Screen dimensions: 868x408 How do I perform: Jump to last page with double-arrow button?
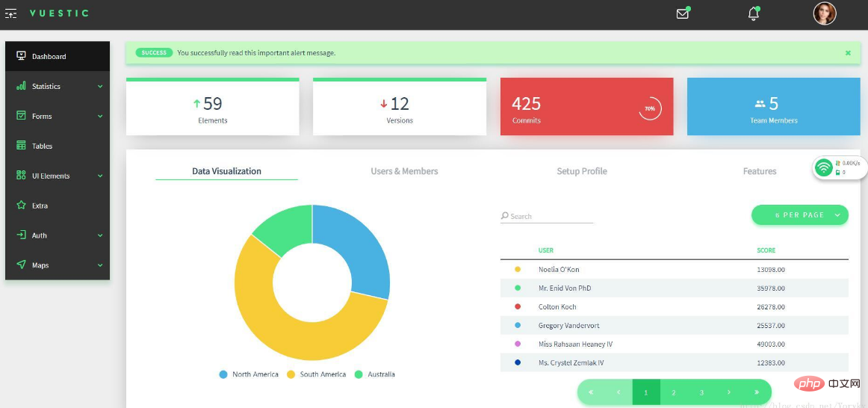[756, 392]
